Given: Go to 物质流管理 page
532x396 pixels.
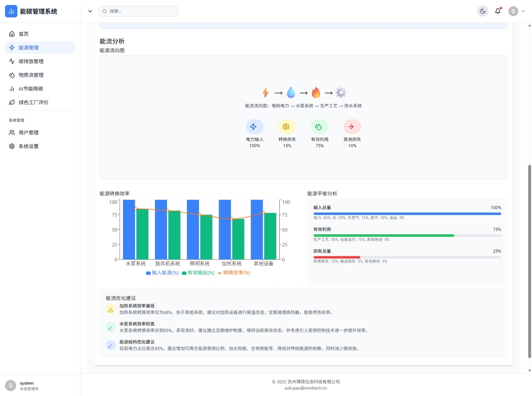Looking at the screenshot, I should pyautogui.click(x=31, y=75).
